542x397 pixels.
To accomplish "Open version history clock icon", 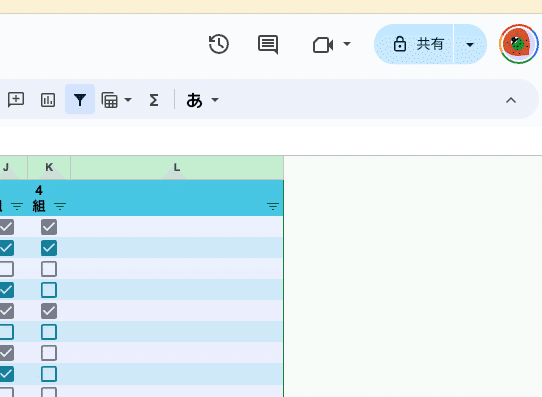I will [x=218, y=44].
